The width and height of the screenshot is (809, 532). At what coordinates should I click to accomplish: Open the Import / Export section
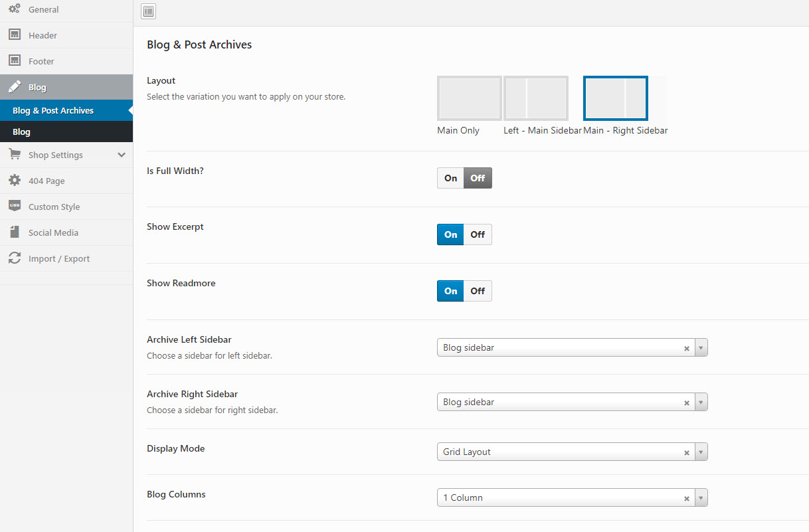coord(66,258)
